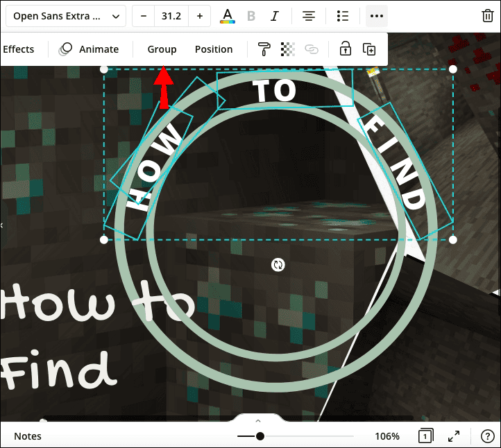
Task: Open the more options ellipsis menu
Action: [377, 16]
